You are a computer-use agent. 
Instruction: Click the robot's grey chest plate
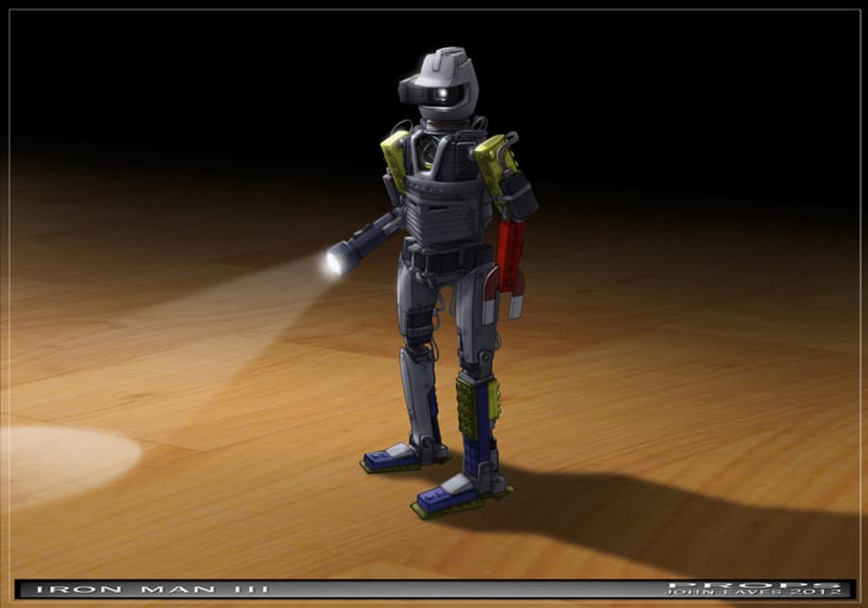(446, 198)
